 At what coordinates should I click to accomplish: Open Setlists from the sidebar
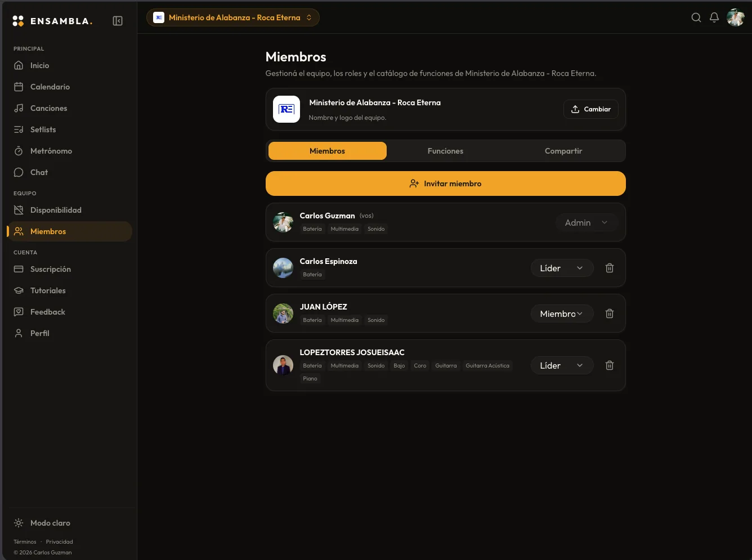(70, 129)
